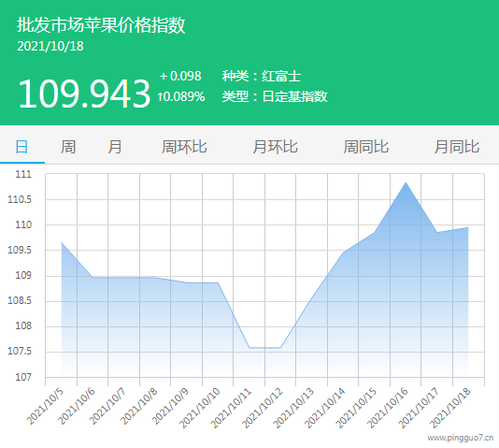Open the 月同比 tab
This screenshot has width=499, height=448.
(457, 147)
